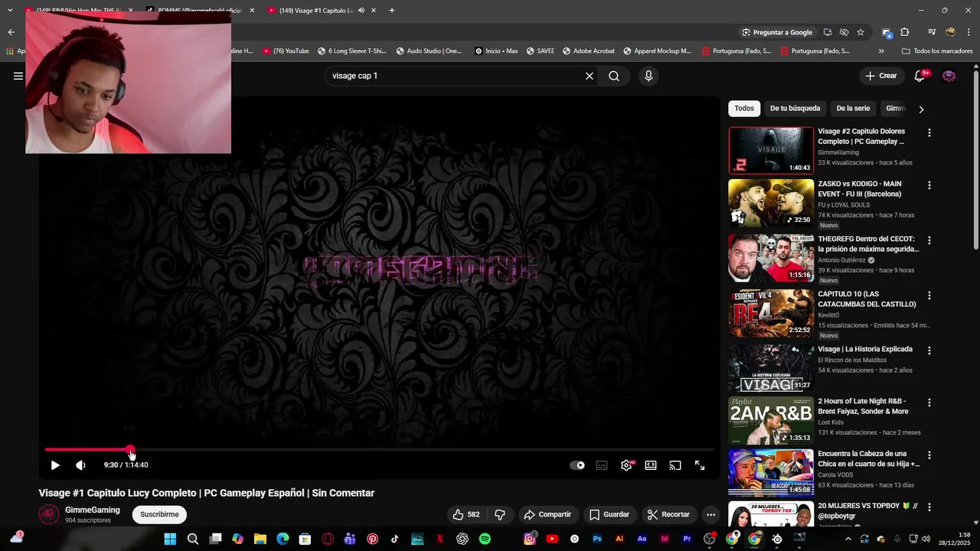Open options for Encuentra la Cabeza video
This screenshot has width=980, height=551.
point(929,455)
